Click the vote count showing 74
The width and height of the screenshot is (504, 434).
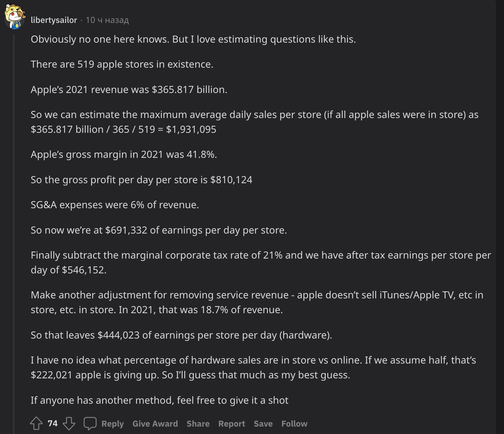53,423
